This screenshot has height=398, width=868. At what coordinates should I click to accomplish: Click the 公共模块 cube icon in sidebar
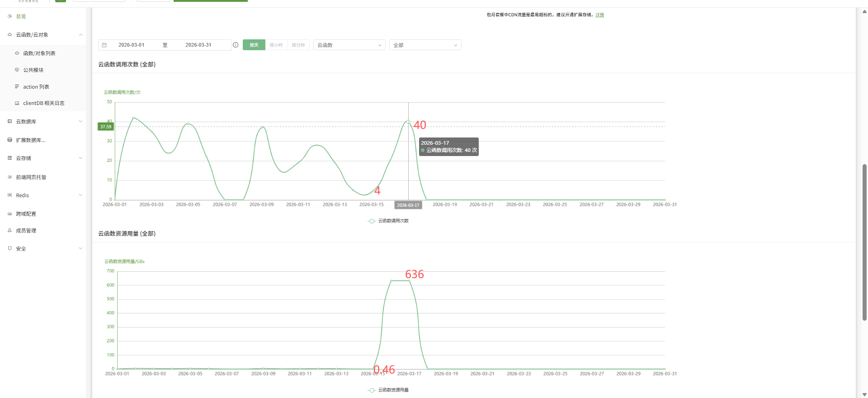pos(17,70)
